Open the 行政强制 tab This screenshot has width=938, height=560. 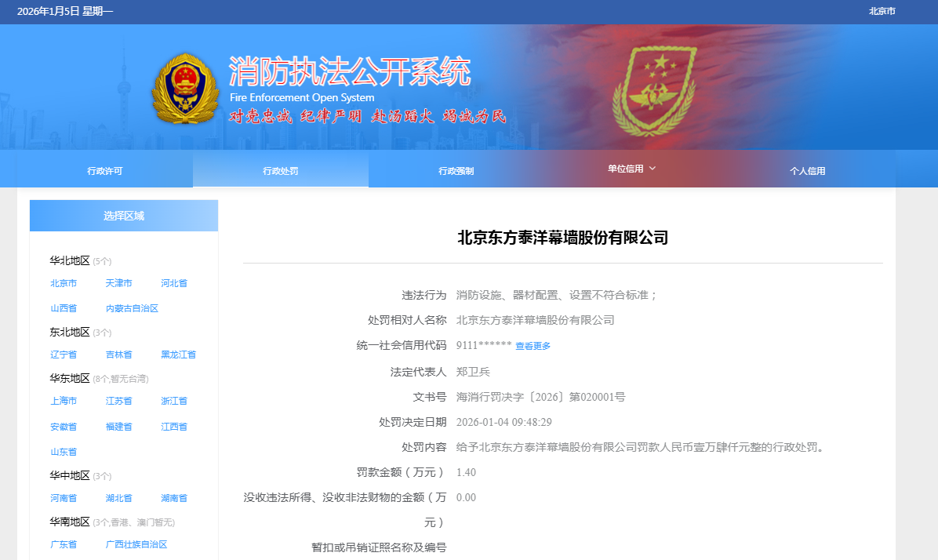point(456,171)
